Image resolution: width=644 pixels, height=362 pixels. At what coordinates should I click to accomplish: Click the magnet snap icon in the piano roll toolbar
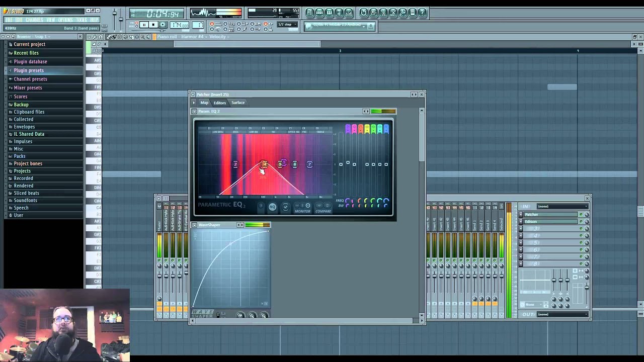click(101, 37)
